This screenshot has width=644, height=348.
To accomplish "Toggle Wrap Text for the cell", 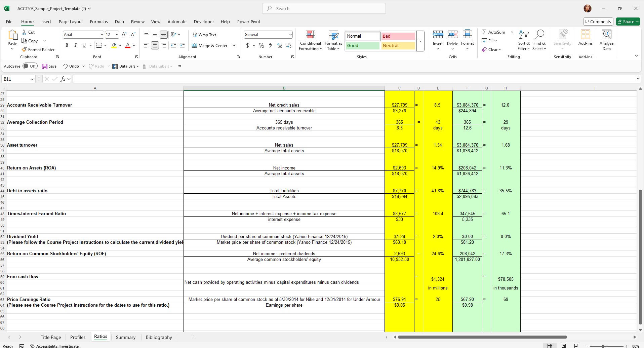I will [205, 35].
